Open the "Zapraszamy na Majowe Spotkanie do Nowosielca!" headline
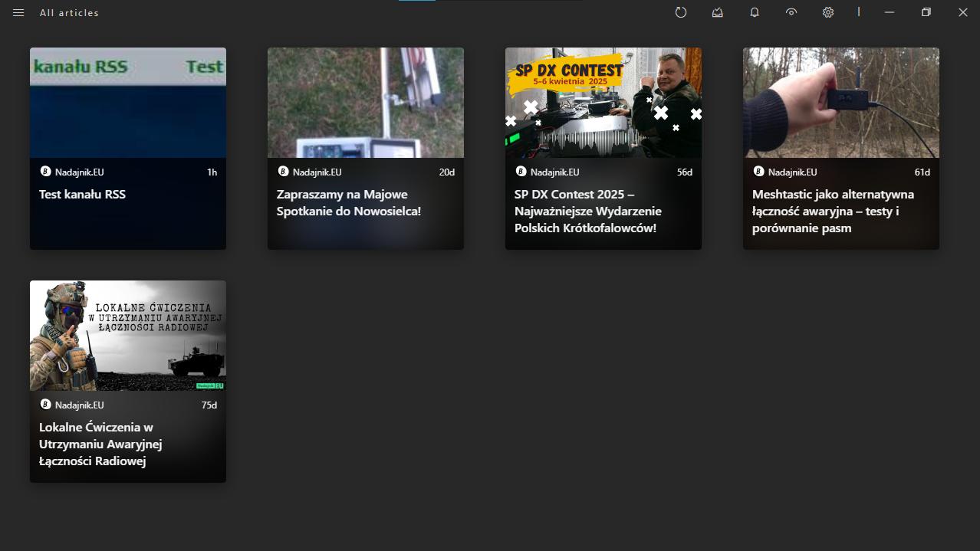Image resolution: width=980 pixels, height=551 pixels. [349, 203]
